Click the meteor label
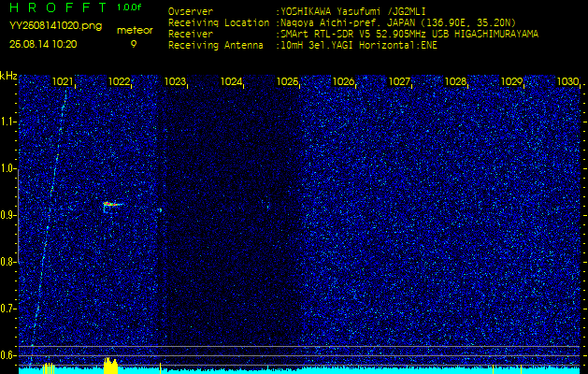588x374 pixels. 135,31
